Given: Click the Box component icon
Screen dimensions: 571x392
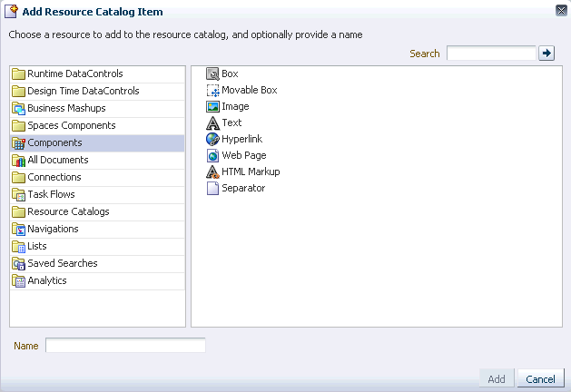Looking at the screenshot, I should (212, 73).
